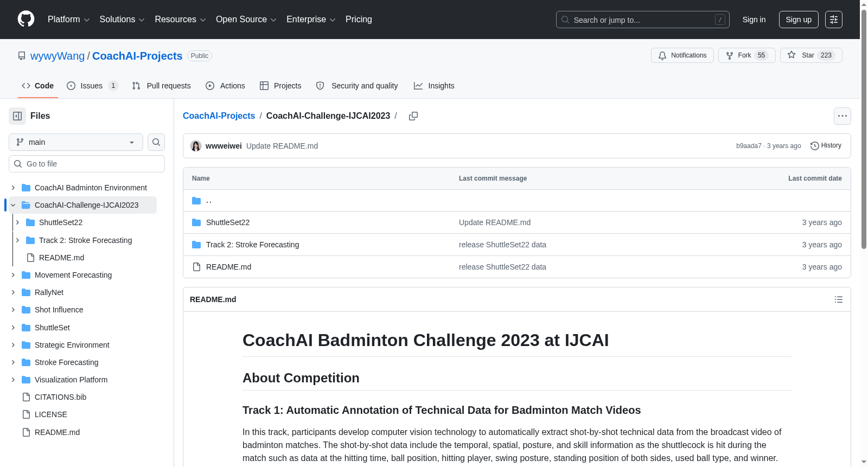Image resolution: width=868 pixels, height=467 pixels.
Task: Click 'release ShuttleSet22 data' message in README.md row
Action: click(502, 267)
